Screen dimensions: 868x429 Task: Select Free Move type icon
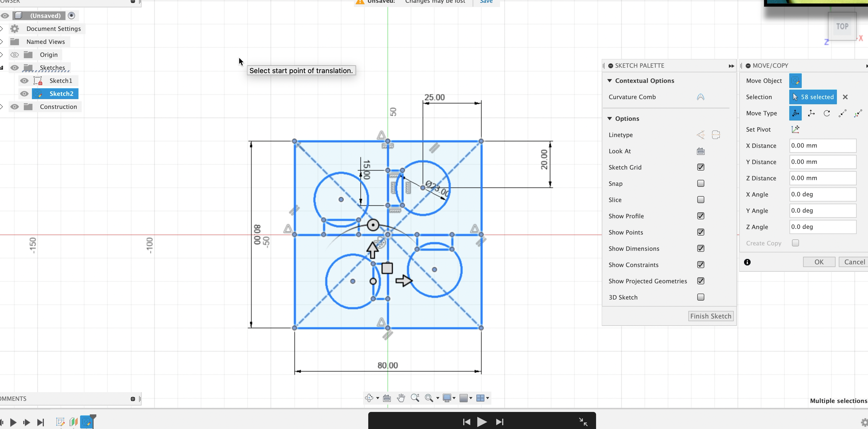tap(795, 113)
